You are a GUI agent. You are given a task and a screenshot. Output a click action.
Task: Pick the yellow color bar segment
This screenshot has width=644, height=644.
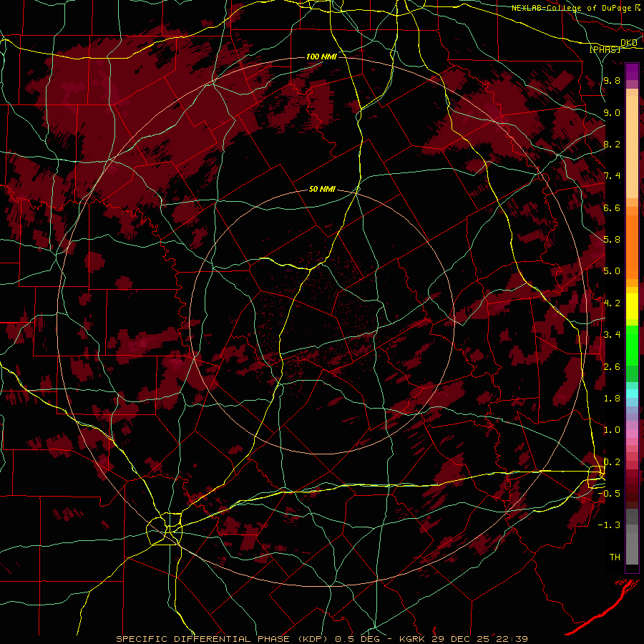(632, 306)
